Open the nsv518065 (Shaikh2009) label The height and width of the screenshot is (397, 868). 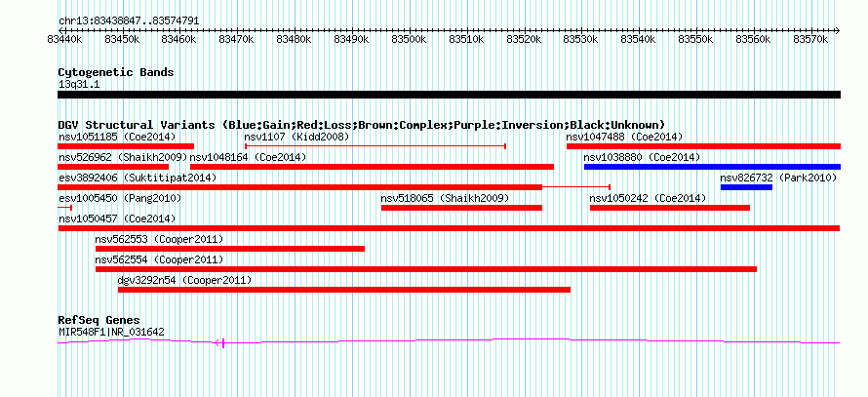445,198
